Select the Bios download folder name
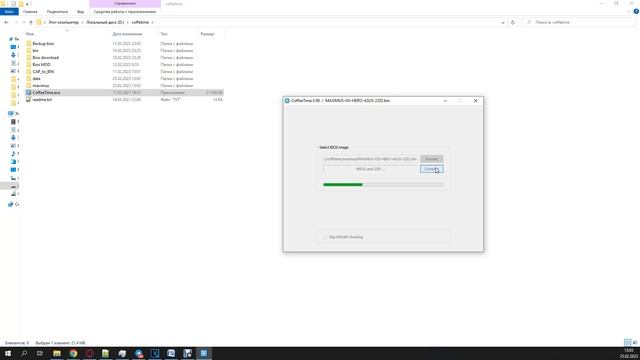The width and height of the screenshot is (640, 360). point(46,58)
